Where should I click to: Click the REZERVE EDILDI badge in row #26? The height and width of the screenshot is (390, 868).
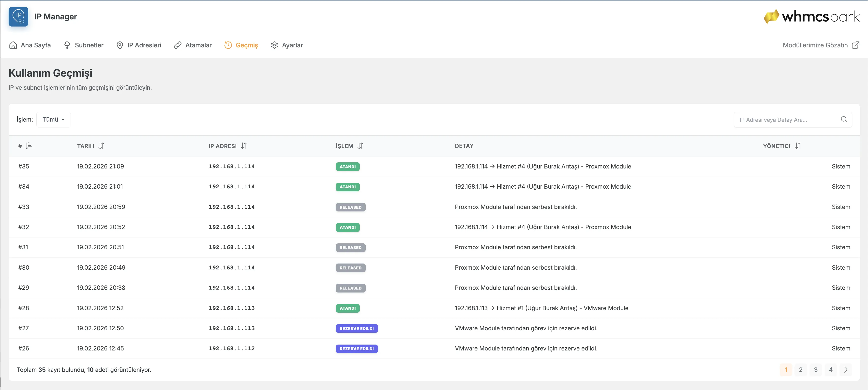pyautogui.click(x=357, y=348)
